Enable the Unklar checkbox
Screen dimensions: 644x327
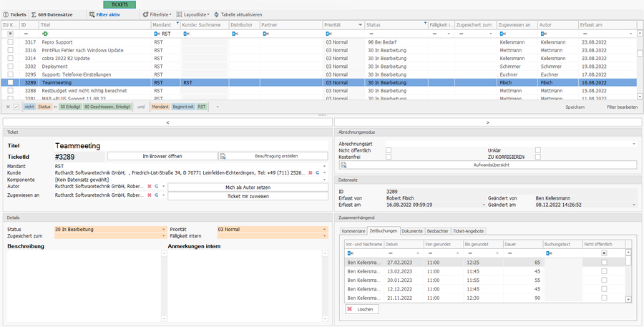coord(538,150)
